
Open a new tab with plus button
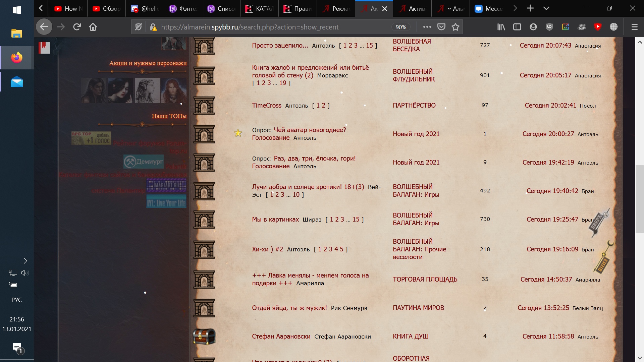(x=530, y=8)
